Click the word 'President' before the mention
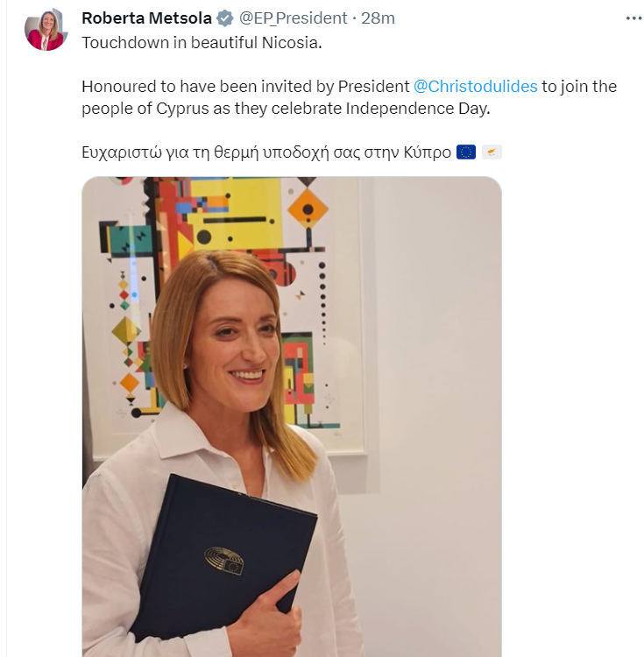Viewport: 644px width, 657px height. point(374,87)
